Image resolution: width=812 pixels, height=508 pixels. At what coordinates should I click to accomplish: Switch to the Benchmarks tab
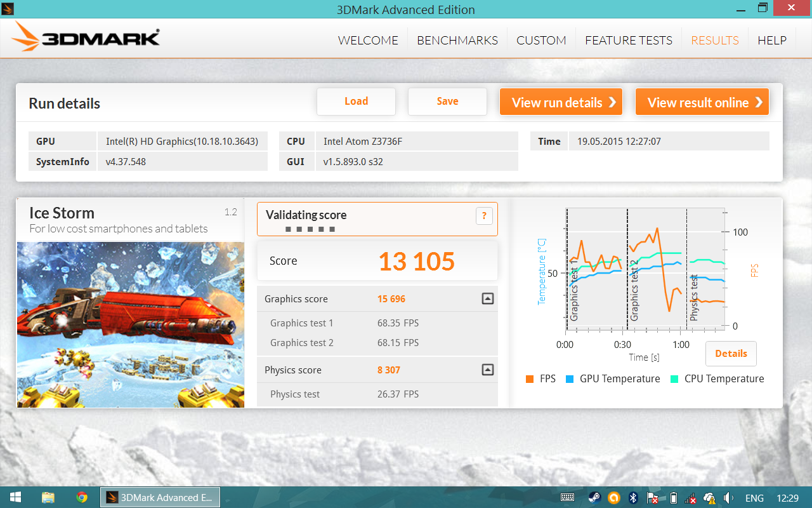click(x=457, y=40)
